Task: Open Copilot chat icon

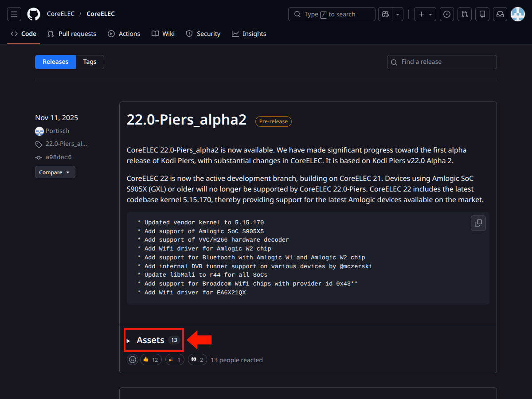Action: pos(385,14)
